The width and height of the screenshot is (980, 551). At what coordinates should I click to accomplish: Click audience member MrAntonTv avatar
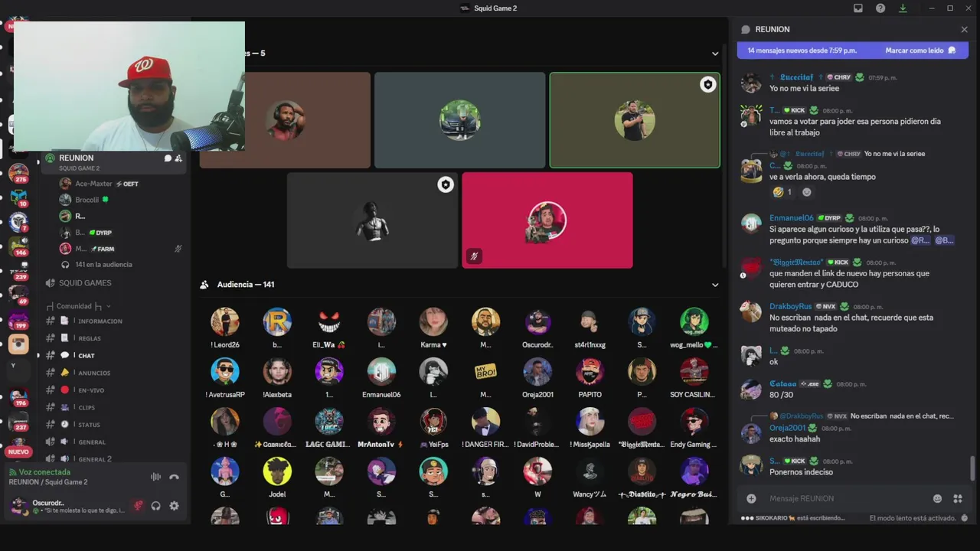pyautogui.click(x=381, y=422)
